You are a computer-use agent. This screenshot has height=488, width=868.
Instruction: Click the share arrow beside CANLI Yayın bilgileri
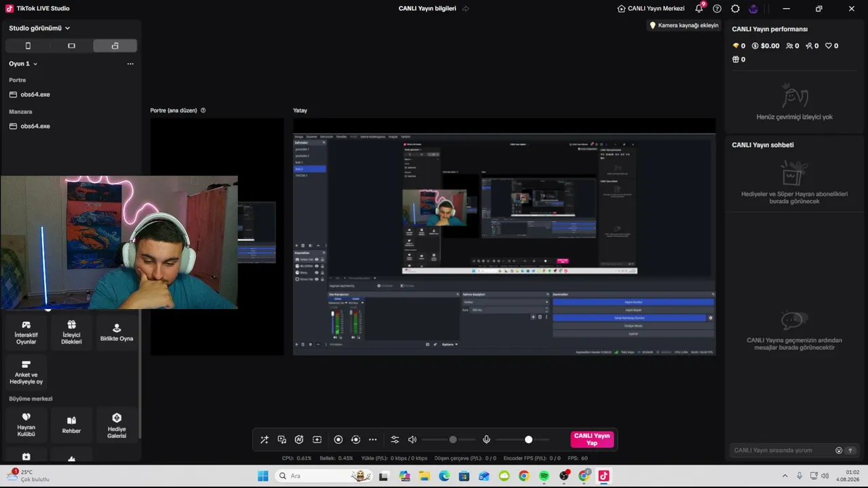pos(466,9)
